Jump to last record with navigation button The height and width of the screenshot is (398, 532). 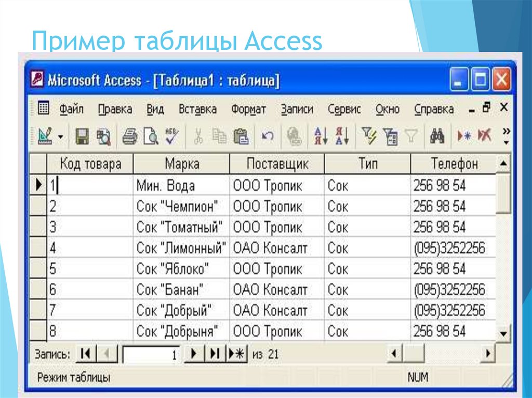214,352
